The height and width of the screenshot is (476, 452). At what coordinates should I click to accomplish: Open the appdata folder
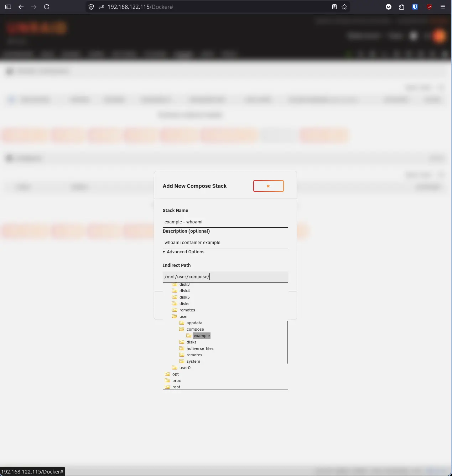(x=194, y=323)
